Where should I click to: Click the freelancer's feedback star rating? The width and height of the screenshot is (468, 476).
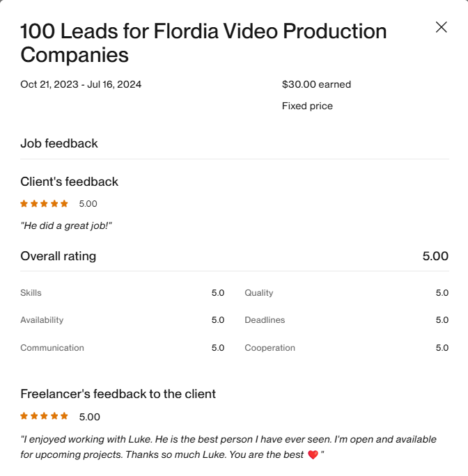tap(44, 416)
